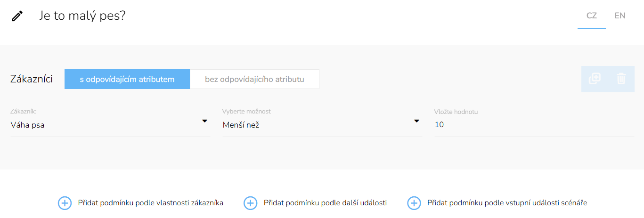Click the title 'Je to malý pes?'
Screen dimensions: 644x218
pos(83,16)
